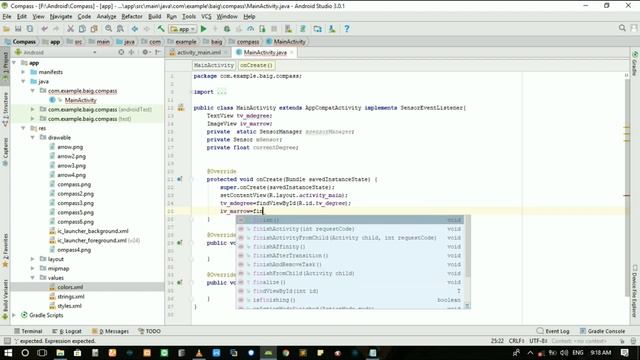Image resolution: width=640 pixels, height=360 pixels.
Task: Open app run configuration dropdown
Action: [183, 29]
